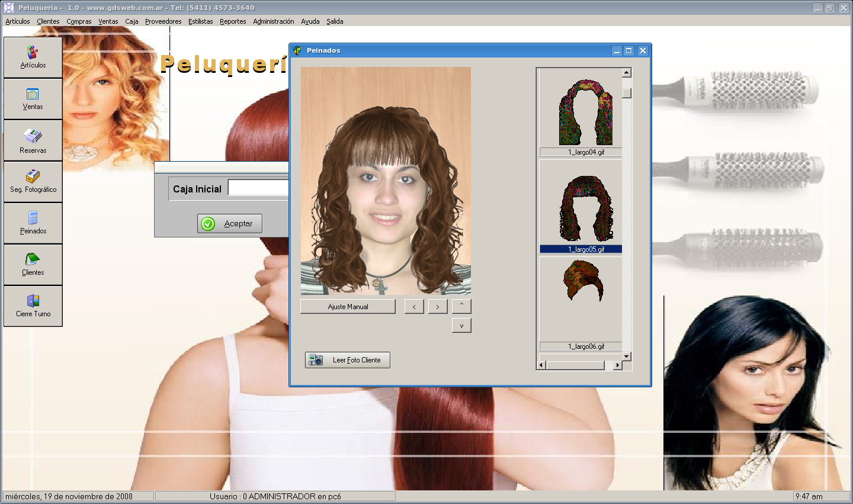Click the Peinados window title icon

pyautogui.click(x=297, y=50)
